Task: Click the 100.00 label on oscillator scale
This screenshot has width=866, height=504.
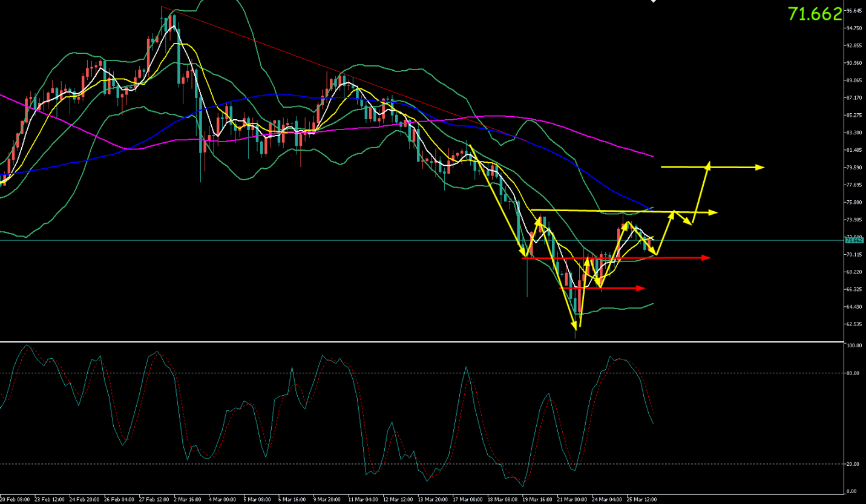Action: tap(854, 346)
